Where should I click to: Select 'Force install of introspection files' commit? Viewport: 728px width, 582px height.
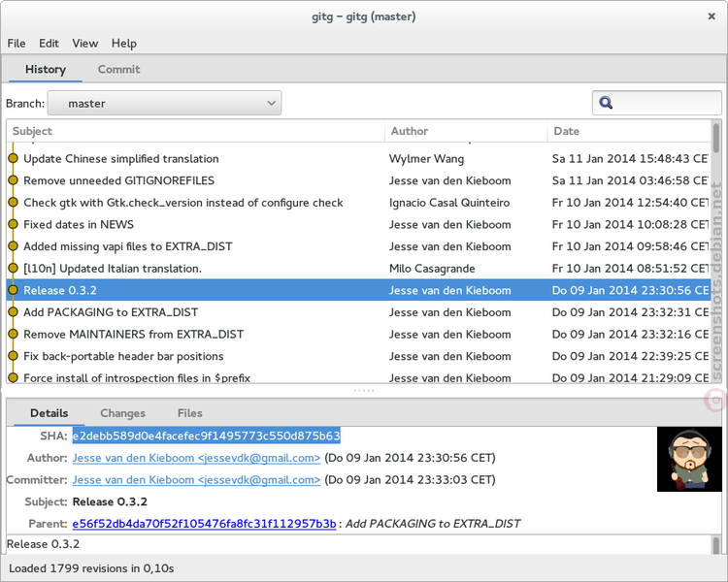(358, 376)
